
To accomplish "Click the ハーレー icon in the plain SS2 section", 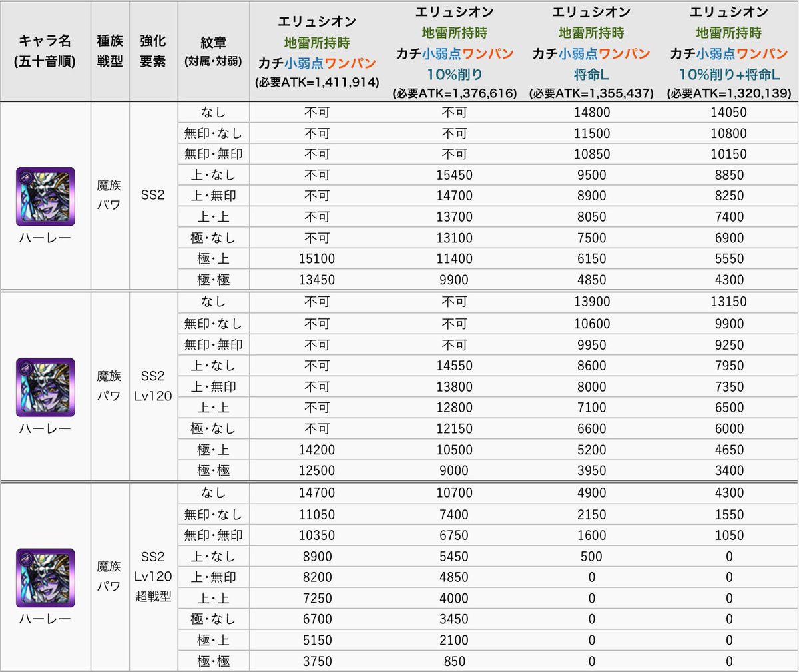I will point(45,196).
